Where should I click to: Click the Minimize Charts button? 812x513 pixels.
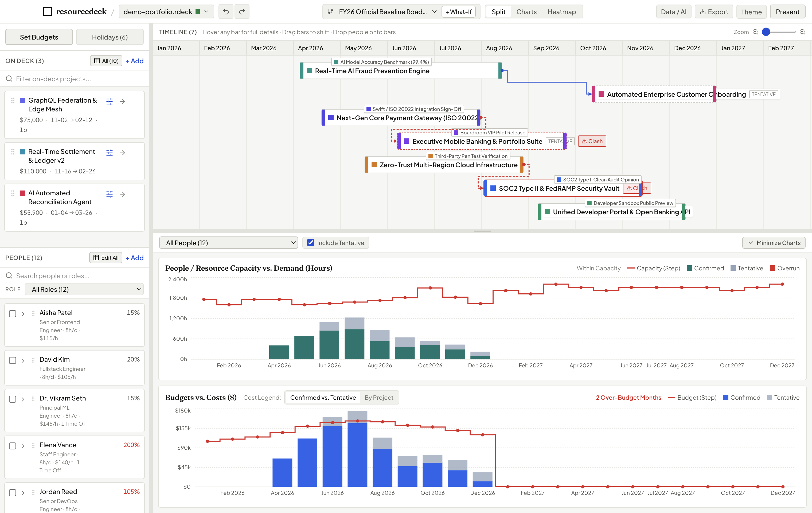tap(774, 243)
